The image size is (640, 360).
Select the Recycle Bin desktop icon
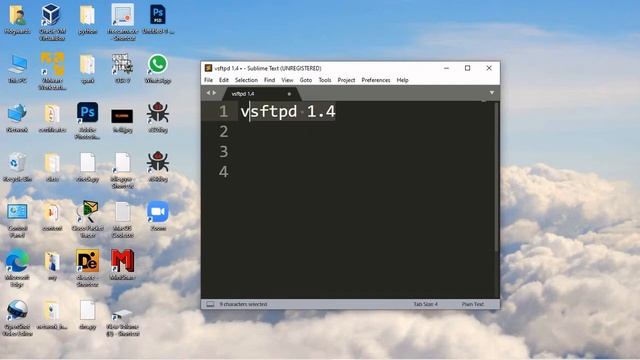click(x=17, y=167)
